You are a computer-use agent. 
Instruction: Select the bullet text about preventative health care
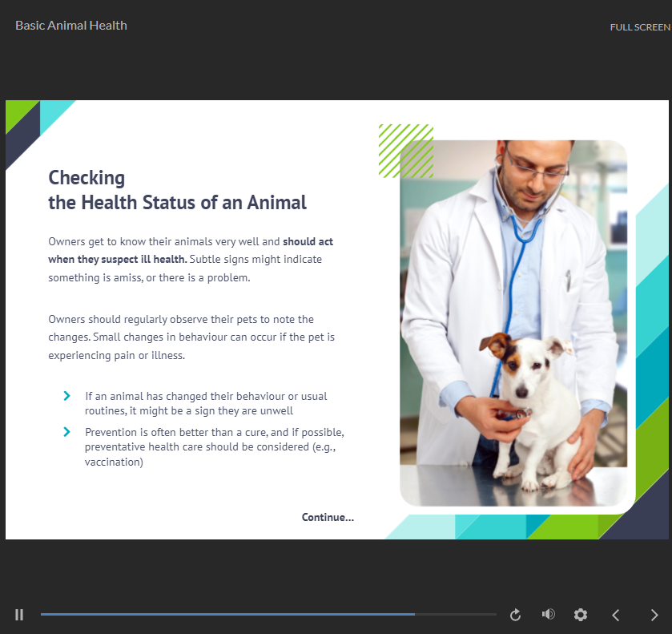pyautogui.click(x=214, y=446)
